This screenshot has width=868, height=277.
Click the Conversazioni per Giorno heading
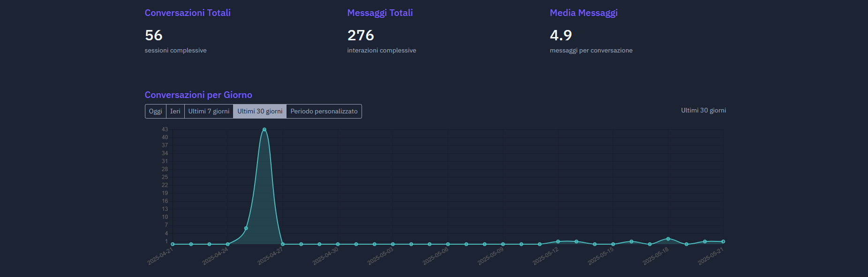pyautogui.click(x=198, y=95)
